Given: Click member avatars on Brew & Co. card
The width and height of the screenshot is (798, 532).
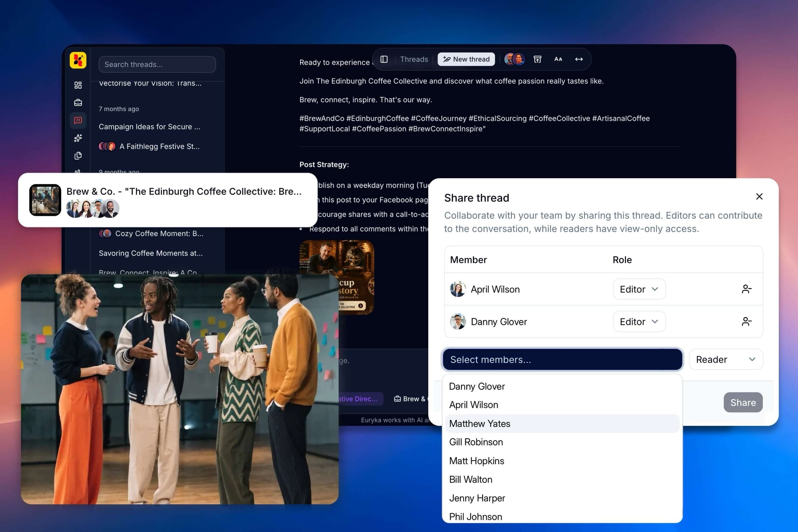Looking at the screenshot, I should tap(93, 208).
